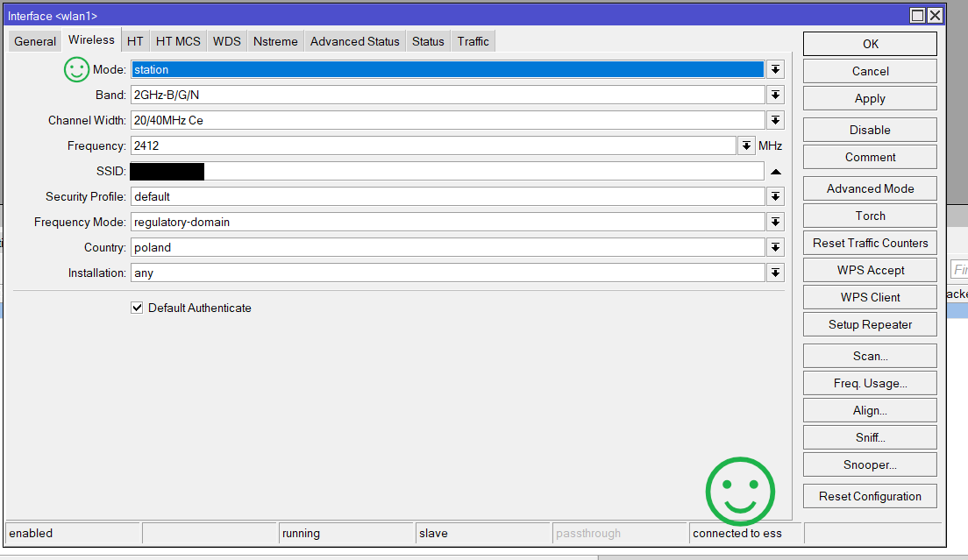Open Freq. Usage... tool
Viewport: 968px width, 560px height.
pyautogui.click(x=870, y=383)
